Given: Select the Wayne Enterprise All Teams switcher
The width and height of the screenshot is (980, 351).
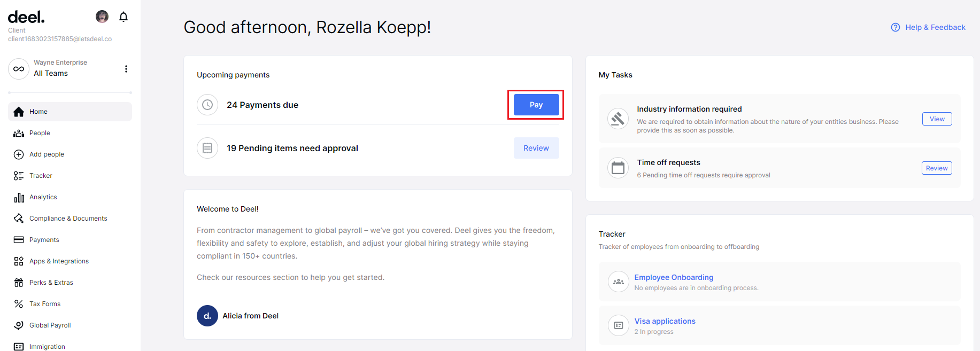Looking at the screenshot, I should pyautogui.click(x=70, y=69).
